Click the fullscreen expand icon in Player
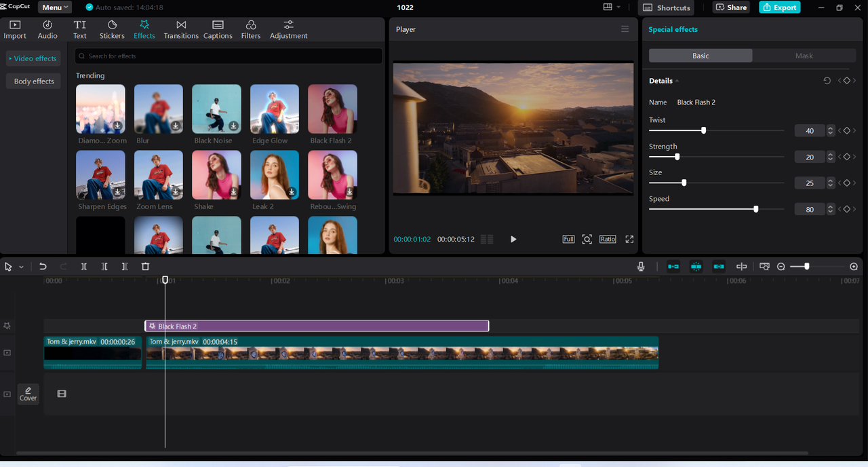 pos(629,239)
